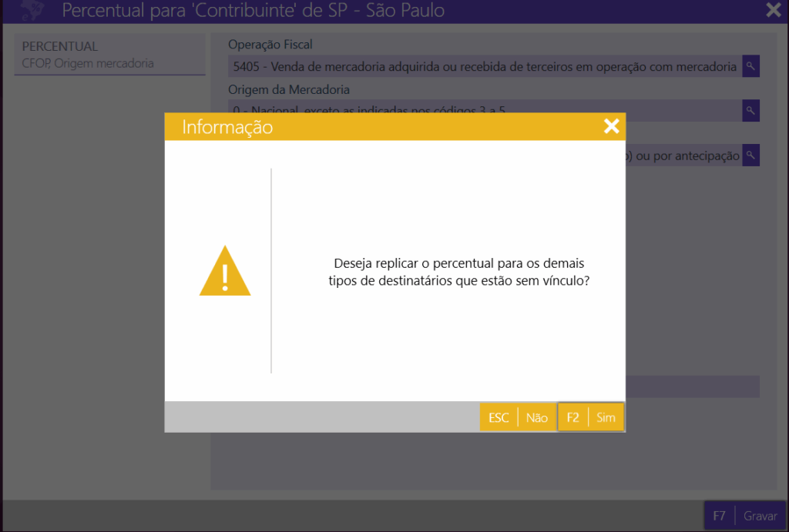Image resolution: width=789 pixels, height=532 pixels.
Task: Click the app logo in the title bar
Action: pyautogui.click(x=32, y=11)
